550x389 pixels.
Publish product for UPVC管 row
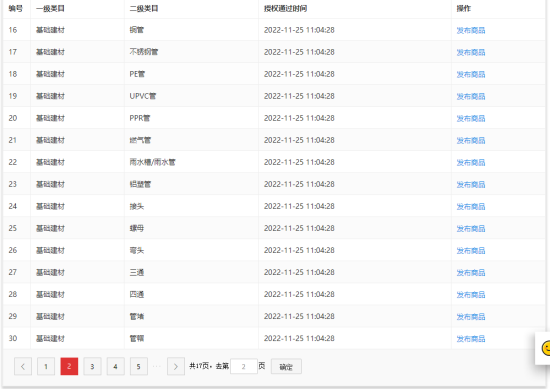tap(471, 96)
